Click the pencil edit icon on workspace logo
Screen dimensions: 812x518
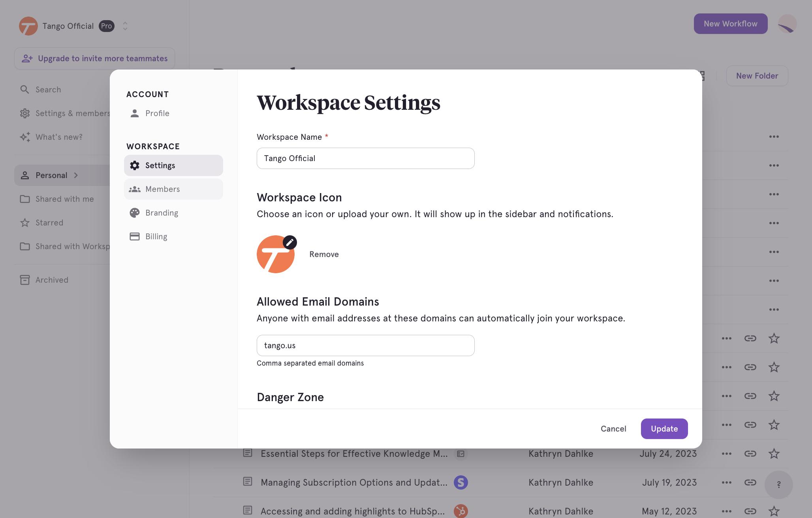[290, 242]
